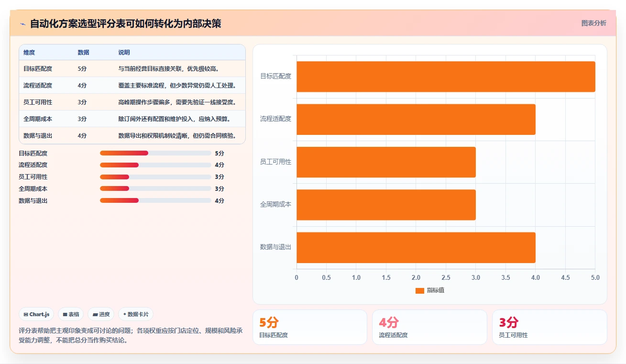The width and height of the screenshot is (626, 364).
Task: Click the lightning icon before the title
Action: [x=22, y=24]
